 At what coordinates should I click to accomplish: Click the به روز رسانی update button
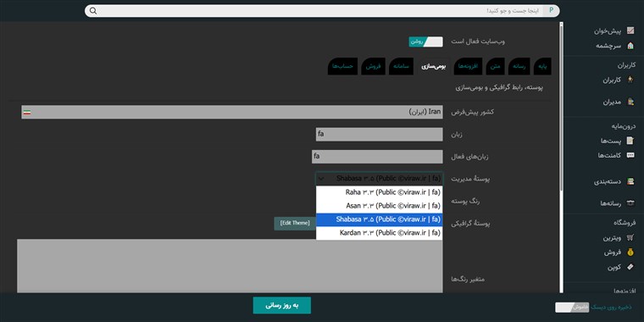[281, 305]
